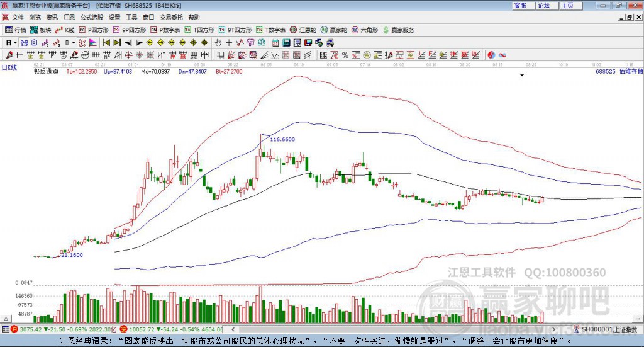This screenshot has height=347, width=644.
Task: Open the 9T四方形 tool
Action: [235, 30]
